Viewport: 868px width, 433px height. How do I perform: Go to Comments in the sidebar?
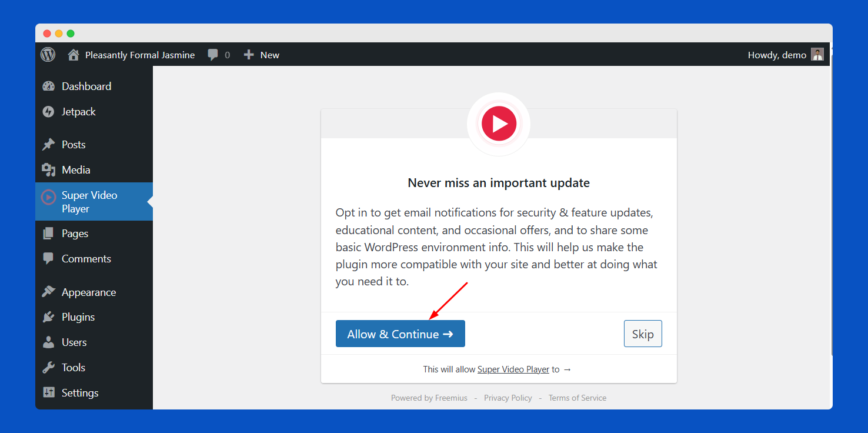[86, 259]
